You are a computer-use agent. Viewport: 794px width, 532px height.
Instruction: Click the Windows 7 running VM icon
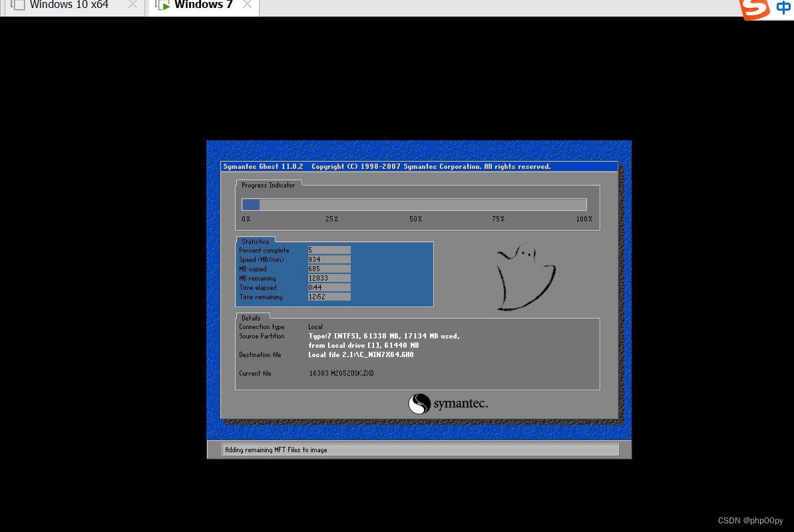click(162, 5)
